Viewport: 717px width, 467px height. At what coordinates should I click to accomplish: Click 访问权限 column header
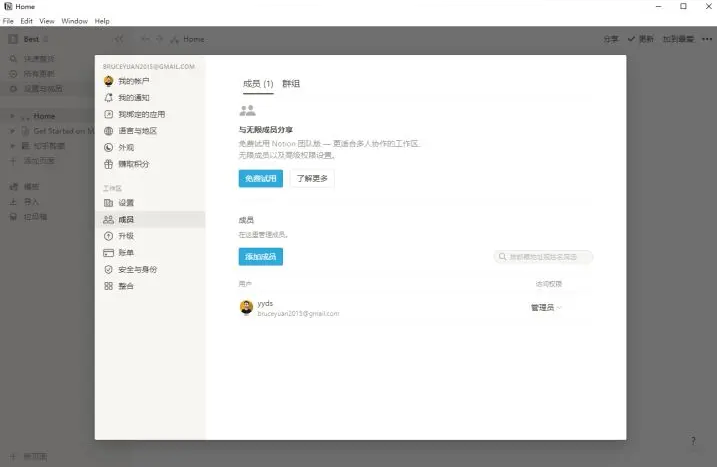pos(549,284)
